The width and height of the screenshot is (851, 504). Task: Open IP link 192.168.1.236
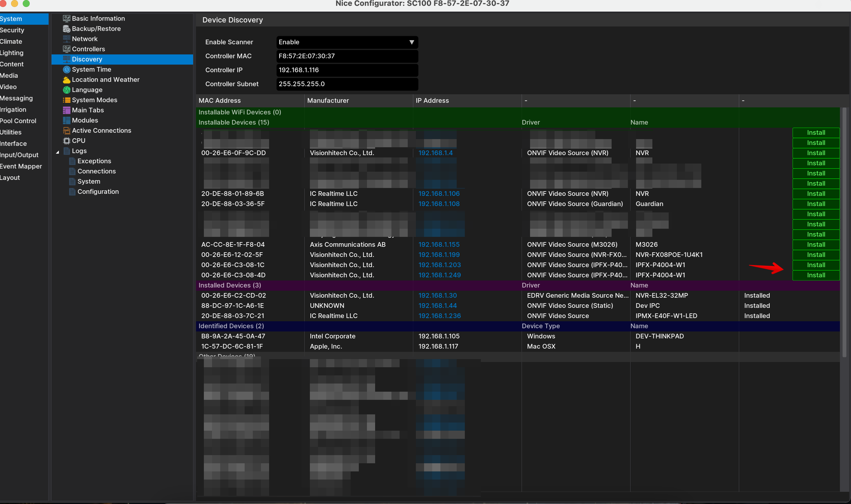coord(439,316)
